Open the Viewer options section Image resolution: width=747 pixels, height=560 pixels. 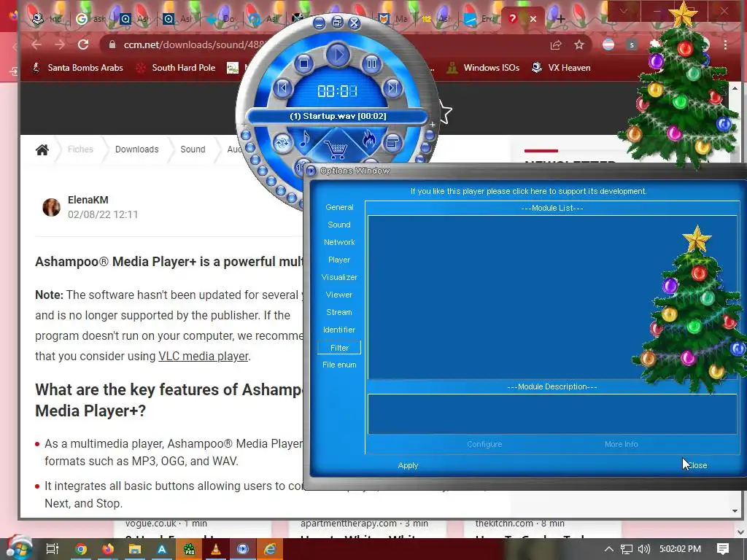click(339, 295)
